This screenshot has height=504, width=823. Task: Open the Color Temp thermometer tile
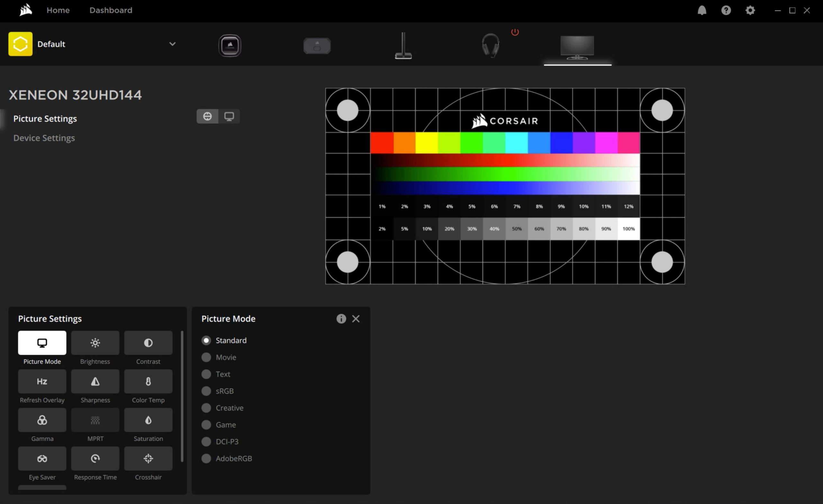point(148,381)
